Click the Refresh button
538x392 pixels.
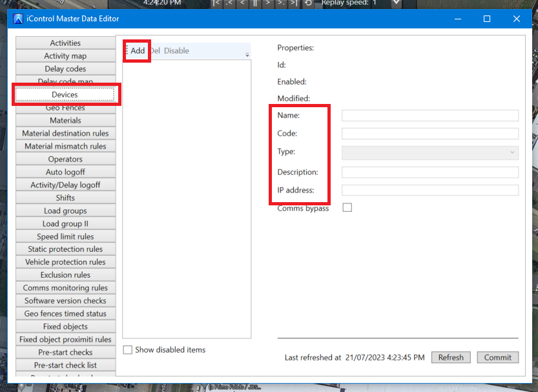click(451, 357)
